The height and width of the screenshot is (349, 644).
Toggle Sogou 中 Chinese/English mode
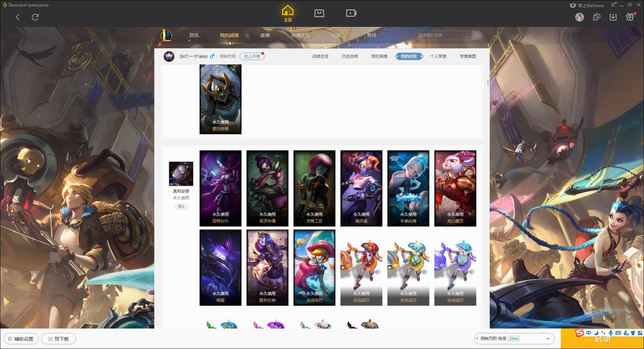point(589,333)
